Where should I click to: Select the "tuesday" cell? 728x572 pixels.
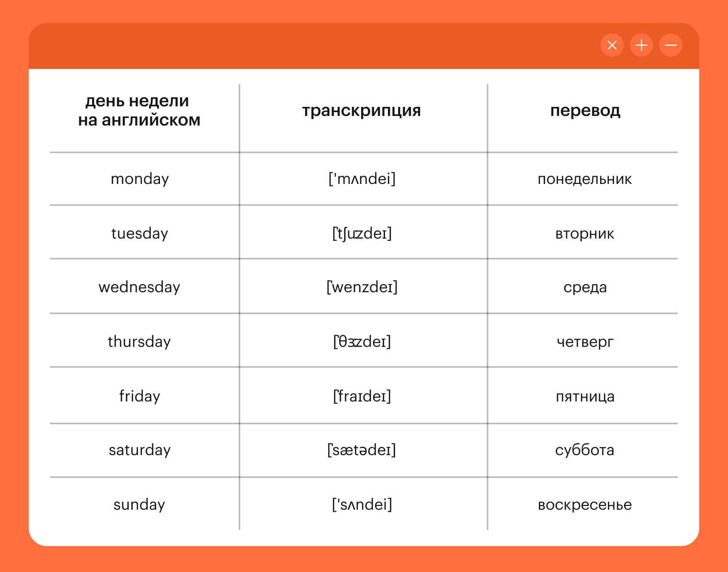(x=139, y=233)
